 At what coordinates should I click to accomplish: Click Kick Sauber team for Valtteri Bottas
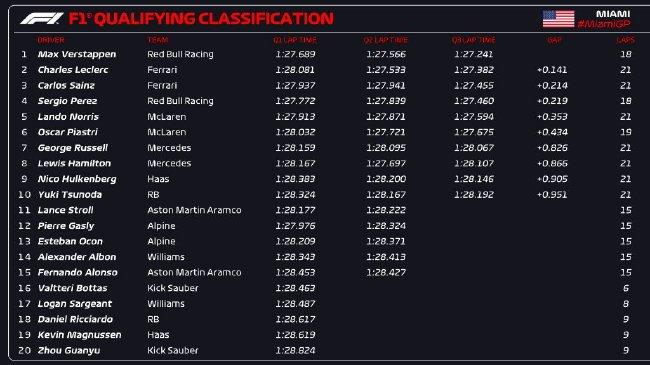[x=173, y=288]
